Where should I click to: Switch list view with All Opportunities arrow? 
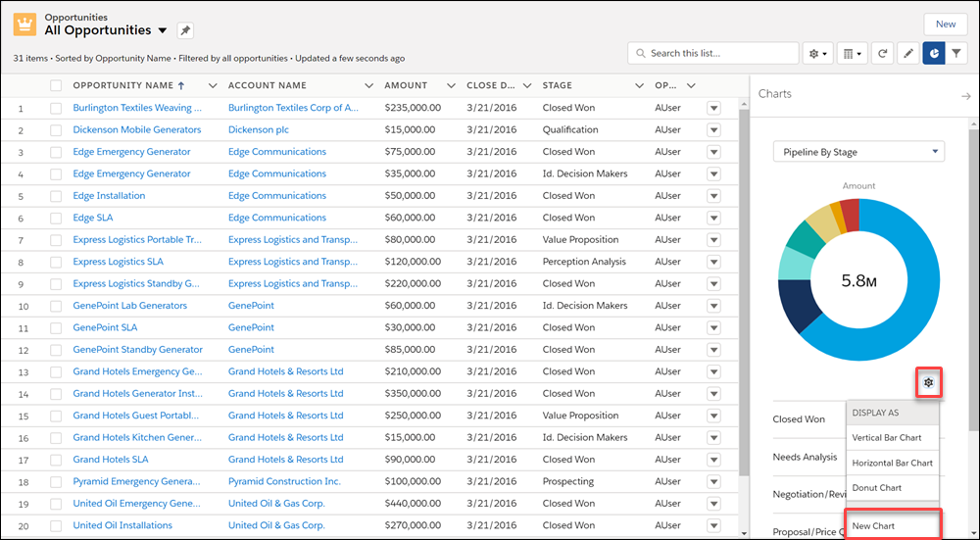click(x=163, y=30)
